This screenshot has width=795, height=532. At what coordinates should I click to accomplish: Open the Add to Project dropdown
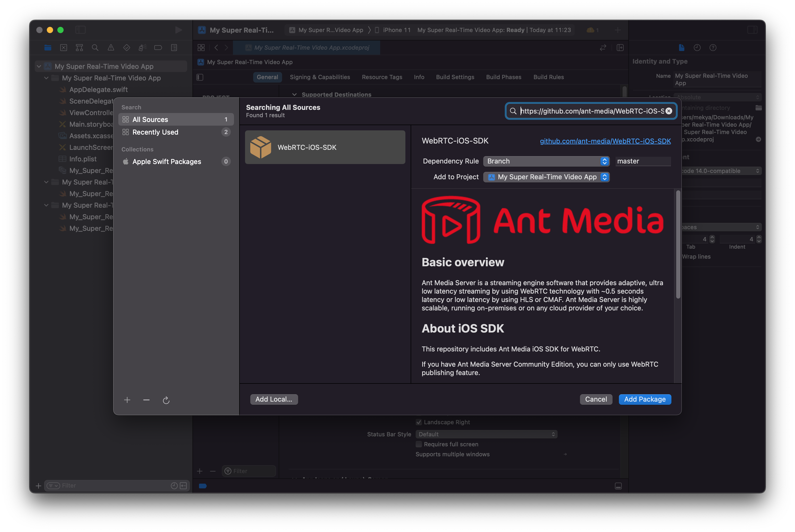pos(546,177)
